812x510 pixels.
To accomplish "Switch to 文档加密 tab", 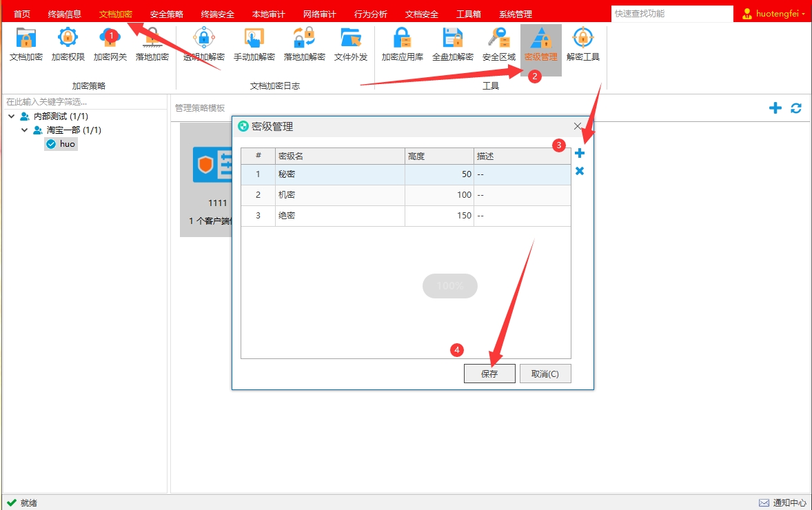I will [x=116, y=14].
